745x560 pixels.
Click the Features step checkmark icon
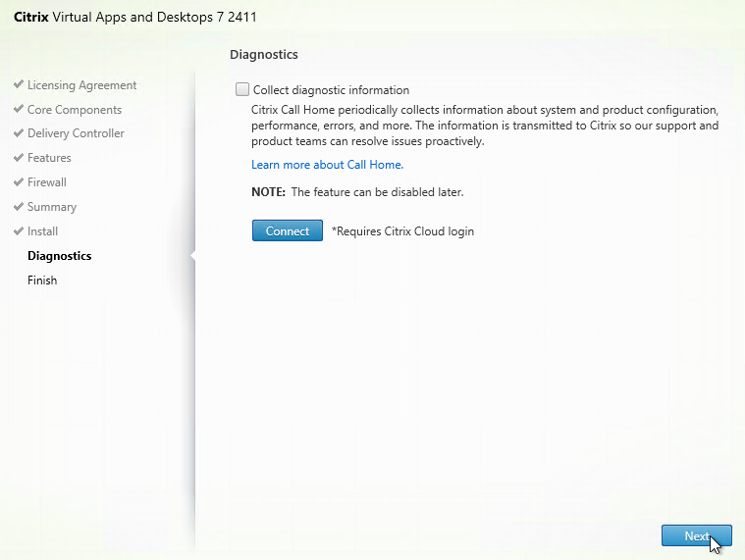(x=19, y=158)
